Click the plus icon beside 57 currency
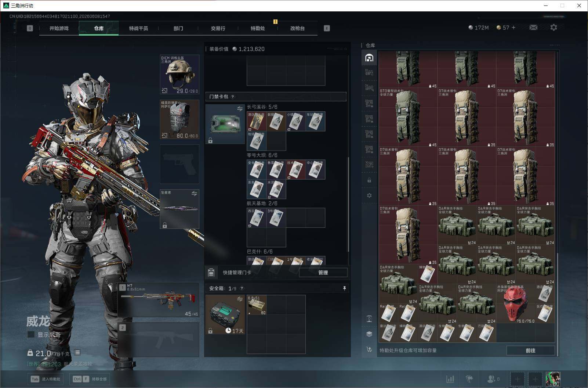 tap(513, 28)
